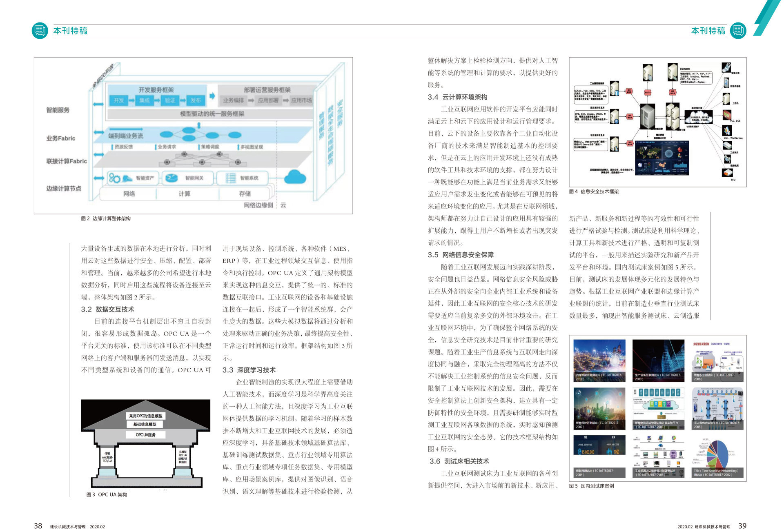The height and width of the screenshot is (532, 784).
Task: Click the 存储 block in Figure 2
Action: pos(245,194)
